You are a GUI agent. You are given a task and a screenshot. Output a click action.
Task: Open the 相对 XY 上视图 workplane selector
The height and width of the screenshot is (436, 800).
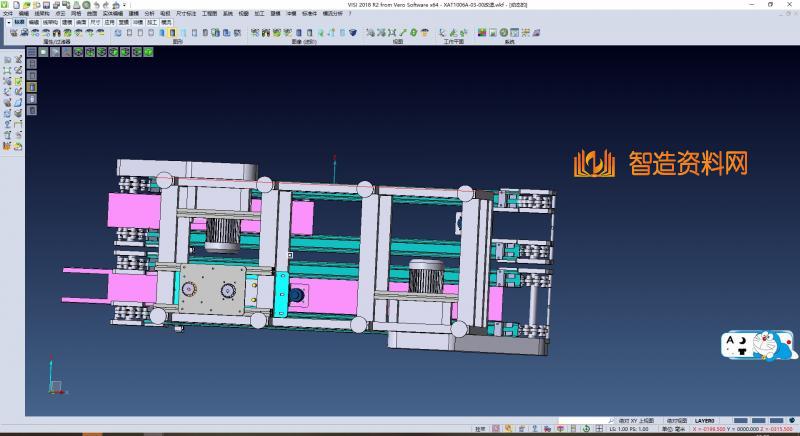point(634,421)
